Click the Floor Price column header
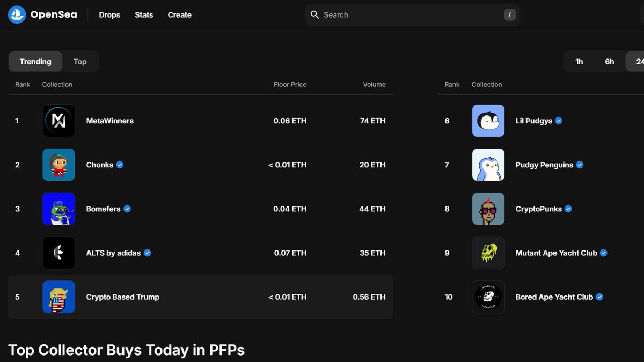 (290, 84)
